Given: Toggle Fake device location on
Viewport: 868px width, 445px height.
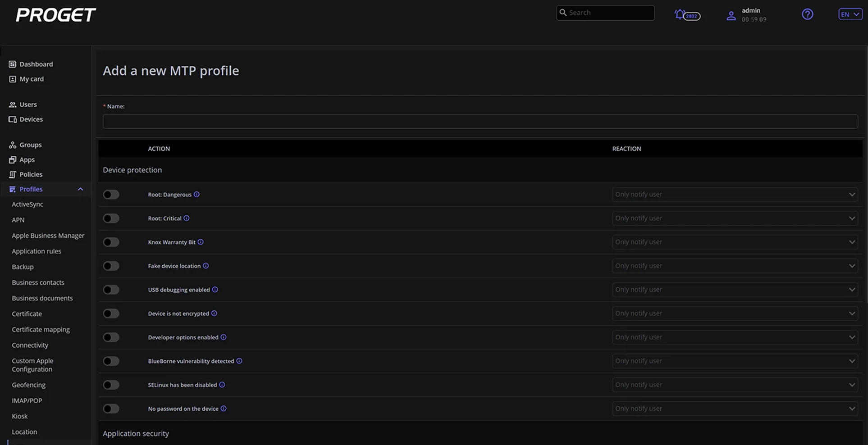Looking at the screenshot, I should coord(111,266).
